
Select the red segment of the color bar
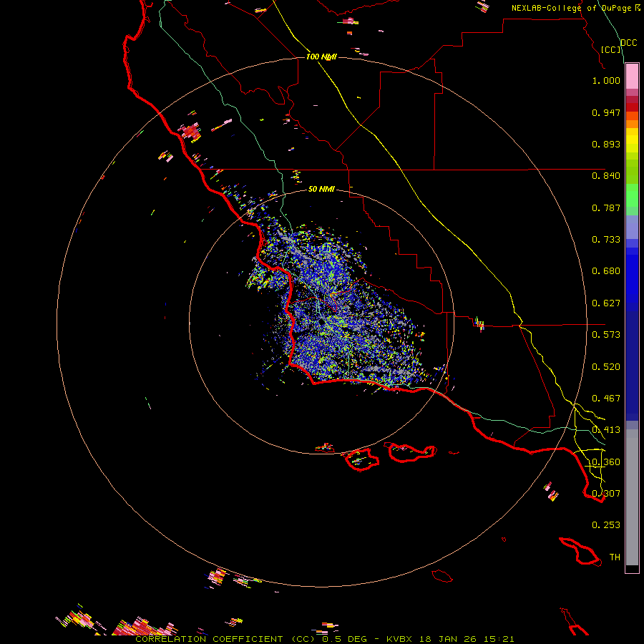coord(632,107)
